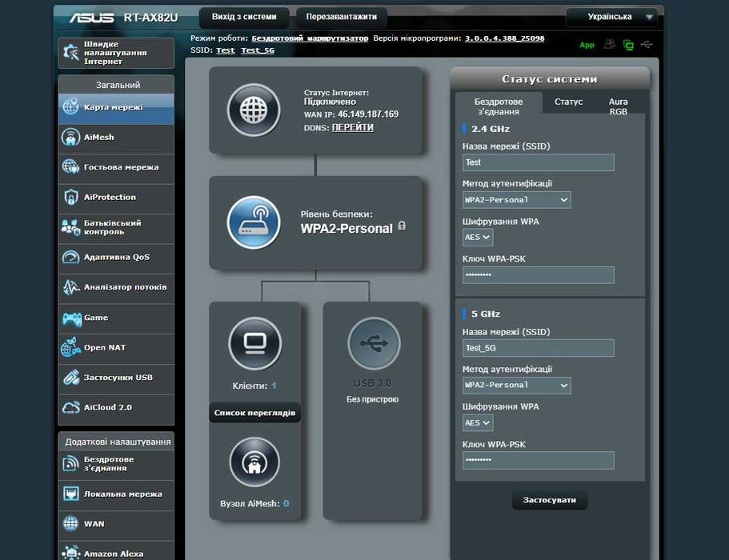Open LAN (Локальна мережа) icon
The image size is (729, 560).
[70, 494]
